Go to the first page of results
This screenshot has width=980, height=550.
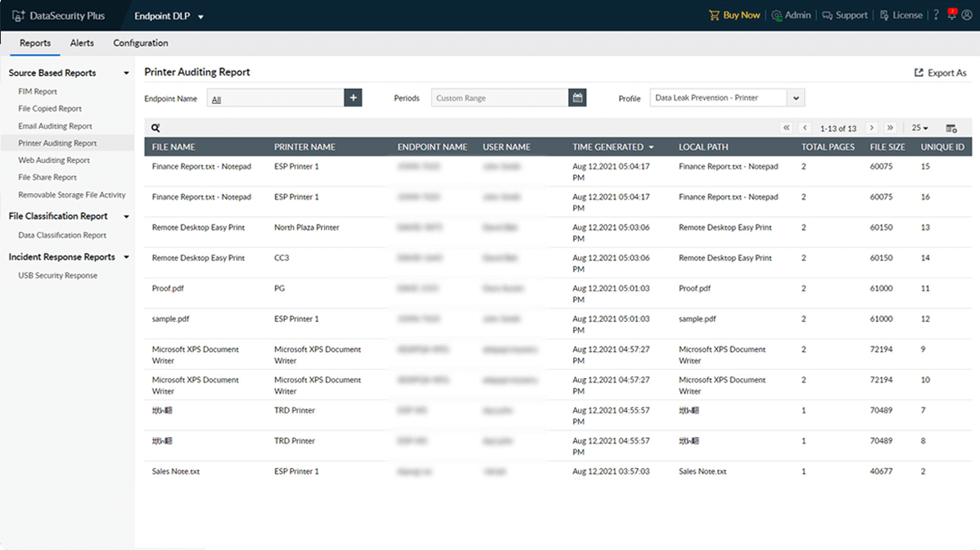coord(786,128)
